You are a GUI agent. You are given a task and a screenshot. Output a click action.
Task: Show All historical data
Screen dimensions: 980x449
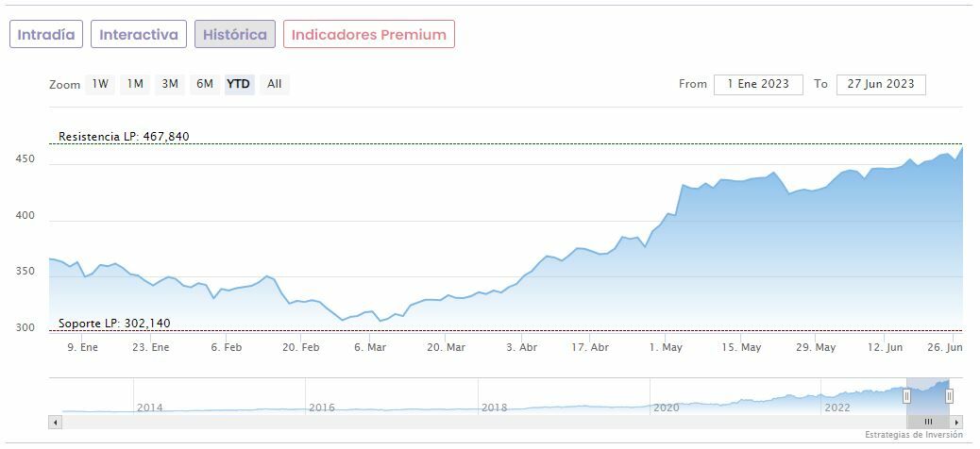(x=274, y=84)
